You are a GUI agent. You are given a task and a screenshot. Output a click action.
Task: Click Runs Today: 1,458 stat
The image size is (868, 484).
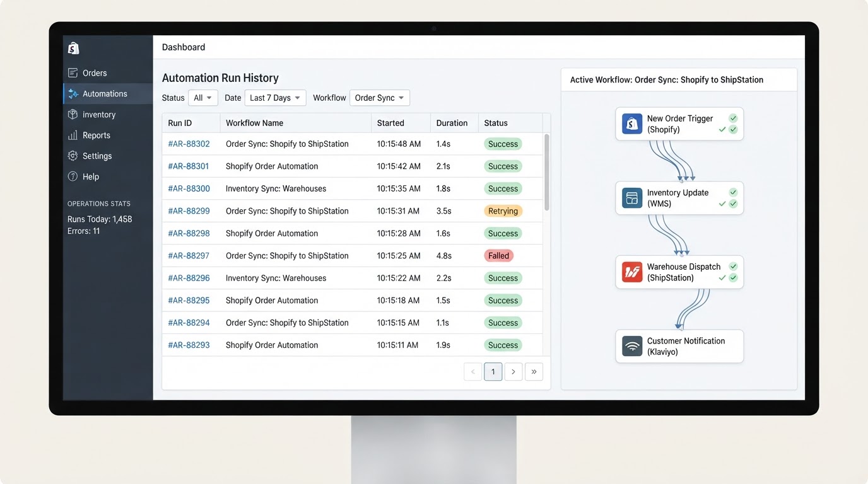(x=100, y=219)
